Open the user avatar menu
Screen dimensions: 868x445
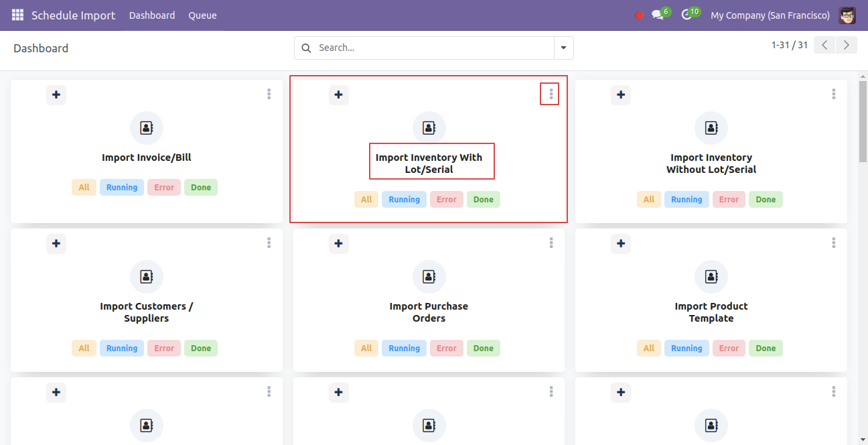[847, 15]
